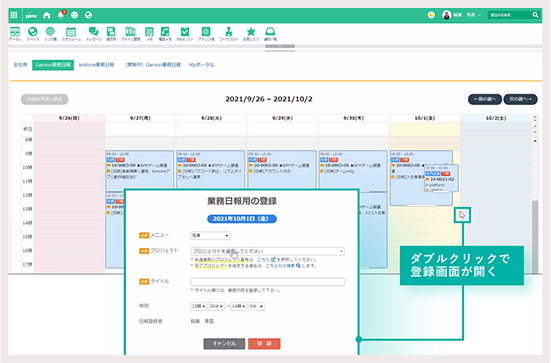Click the 2021/9/26 – 2021/10/2 date range

coord(269,99)
